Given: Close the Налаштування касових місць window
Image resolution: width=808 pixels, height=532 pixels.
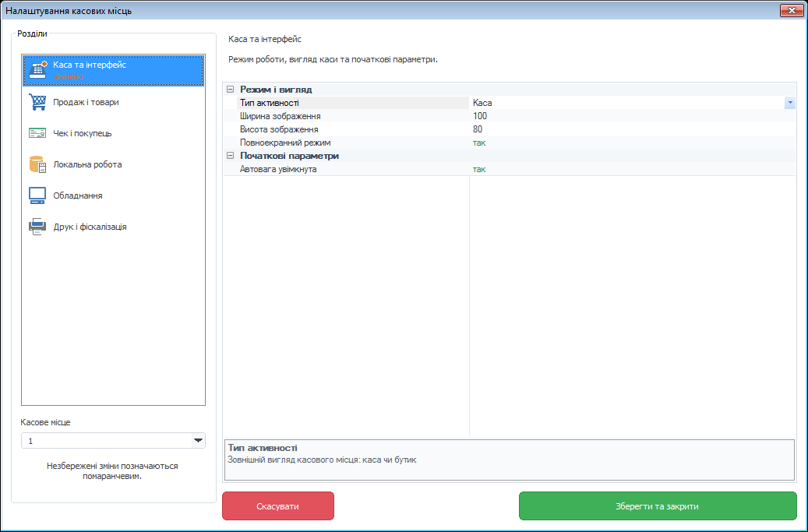Looking at the screenshot, I should 792,10.
